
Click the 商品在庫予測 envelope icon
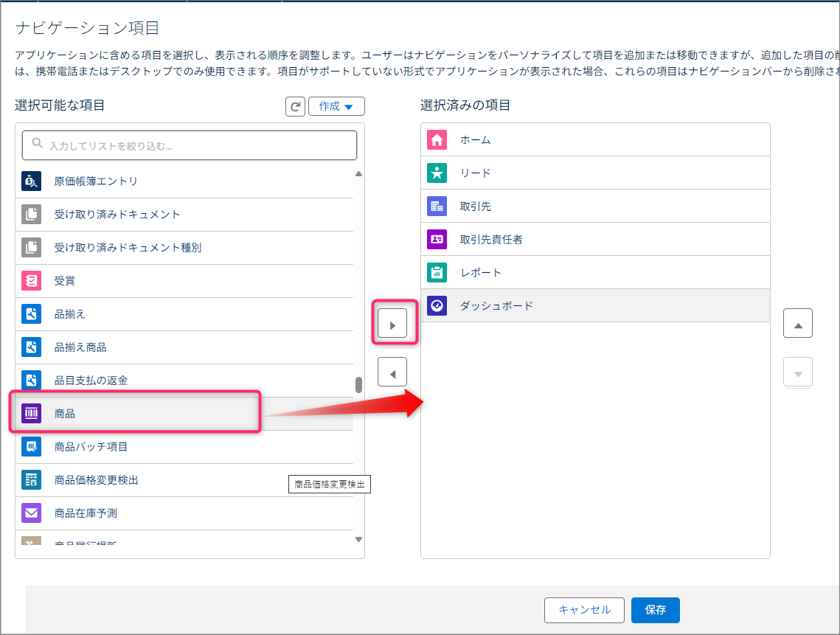pos(31,513)
